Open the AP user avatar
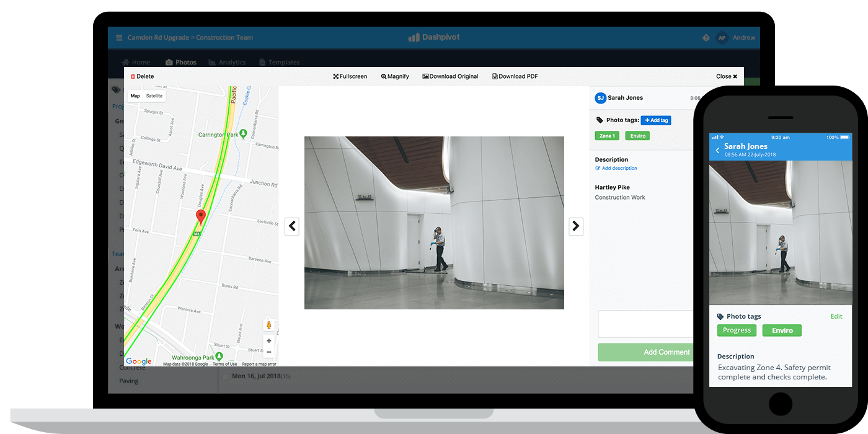Image resolution: width=868 pixels, height=434 pixels. [721, 38]
